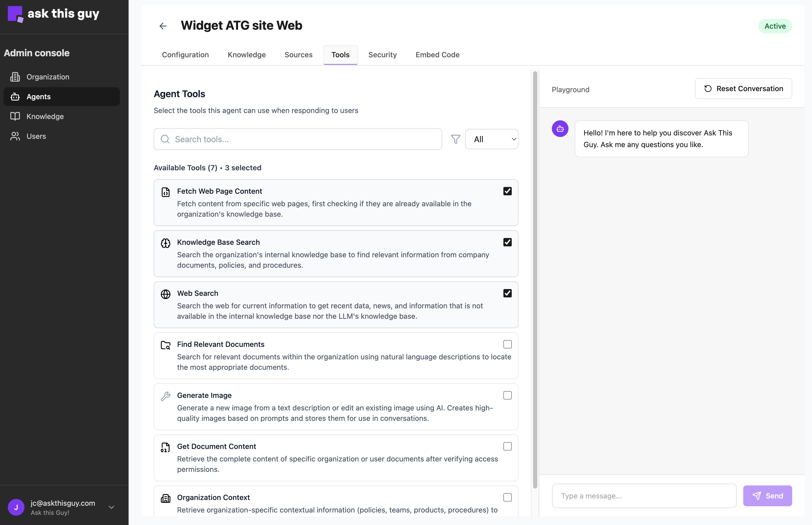
Task: Click the filter icon next to search tools
Action: [455, 139]
